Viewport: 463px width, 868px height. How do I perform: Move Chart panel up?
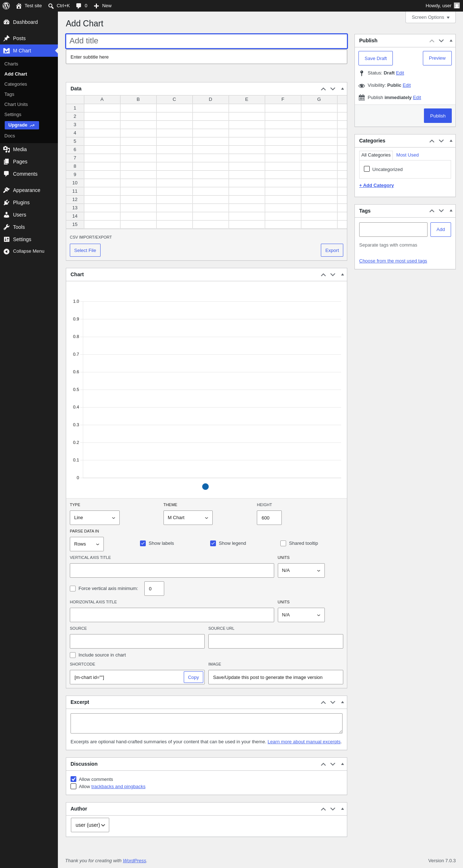click(323, 275)
